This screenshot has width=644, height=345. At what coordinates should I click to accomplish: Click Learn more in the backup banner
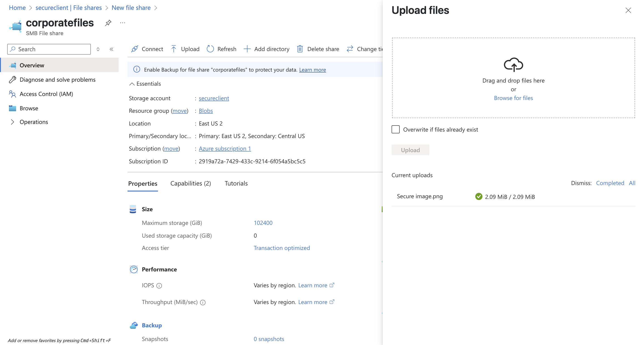pos(312,70)
